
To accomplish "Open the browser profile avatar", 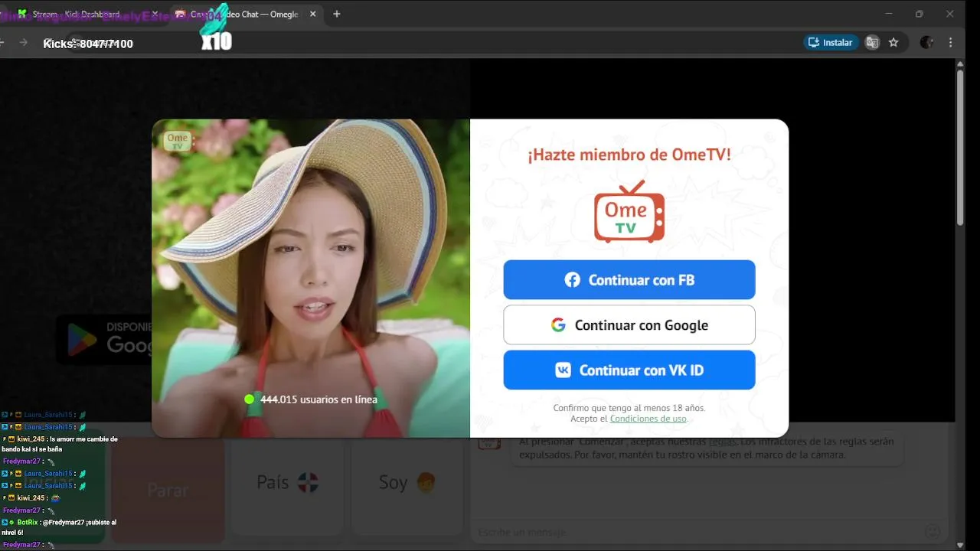I will (x=926, y=43).
